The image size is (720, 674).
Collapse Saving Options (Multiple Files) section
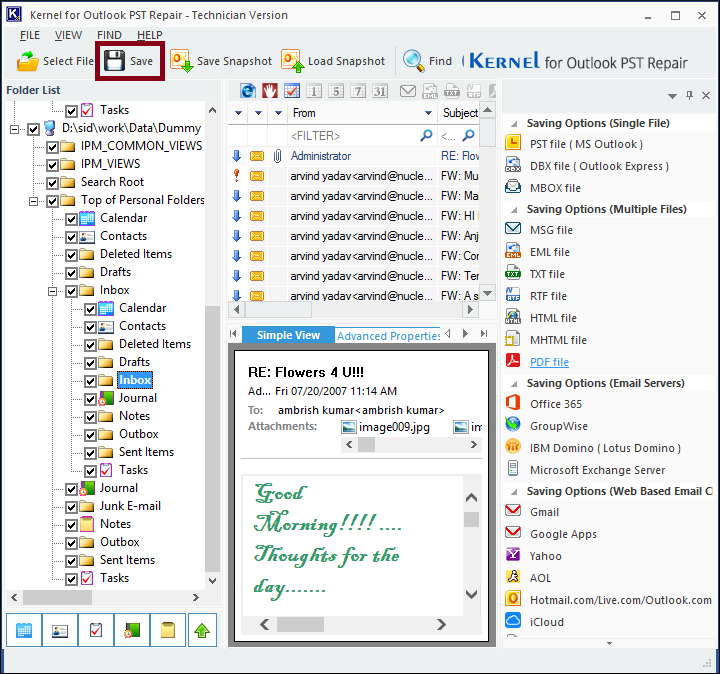coord(514,210)
